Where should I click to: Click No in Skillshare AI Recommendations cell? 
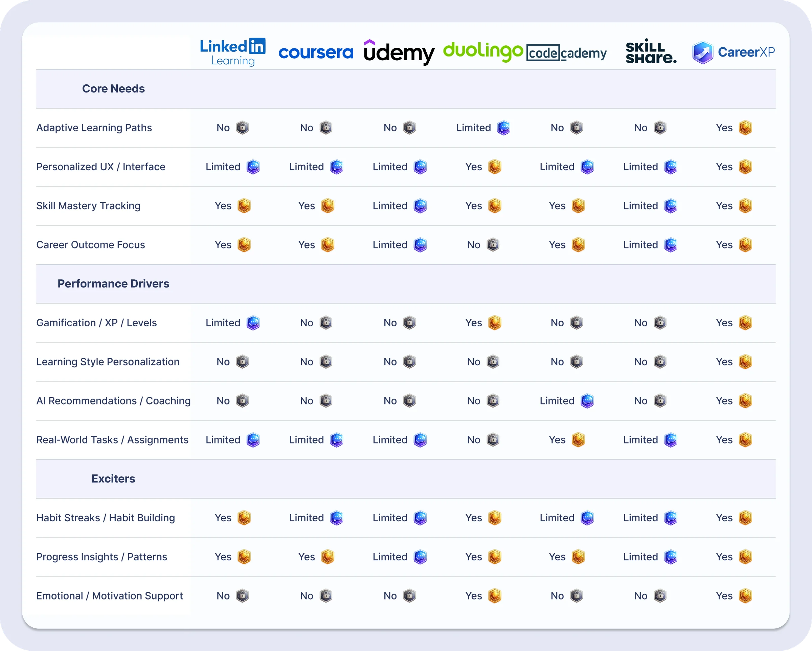641,401
